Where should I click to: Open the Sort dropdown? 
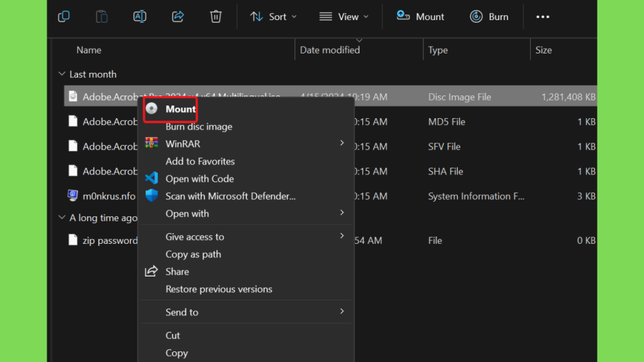click(274, 17)
